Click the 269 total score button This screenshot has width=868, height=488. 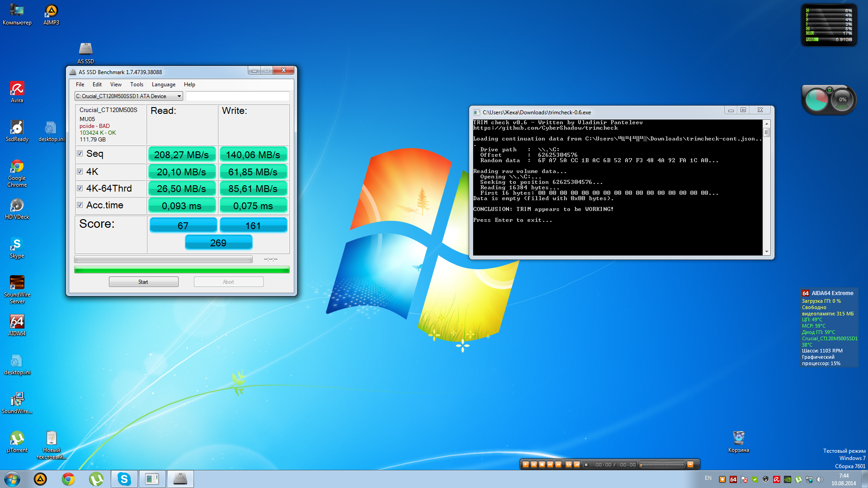[x=218, y=243]
